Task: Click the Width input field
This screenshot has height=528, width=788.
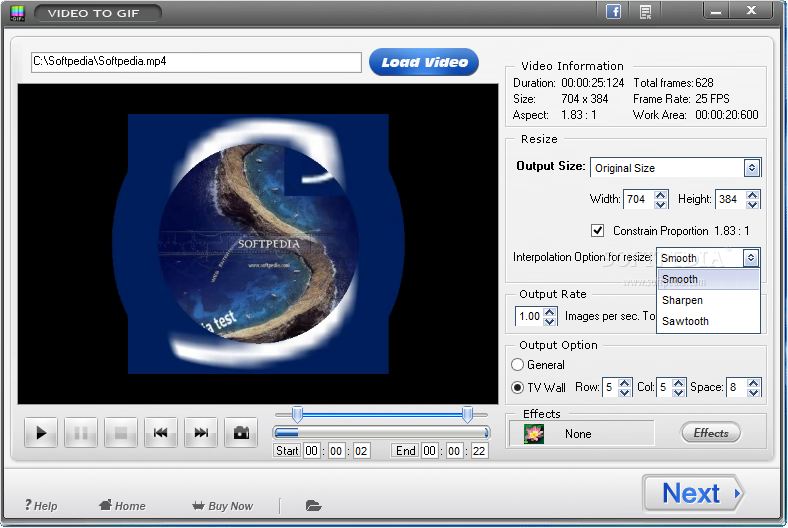Action: pos(639,199)
